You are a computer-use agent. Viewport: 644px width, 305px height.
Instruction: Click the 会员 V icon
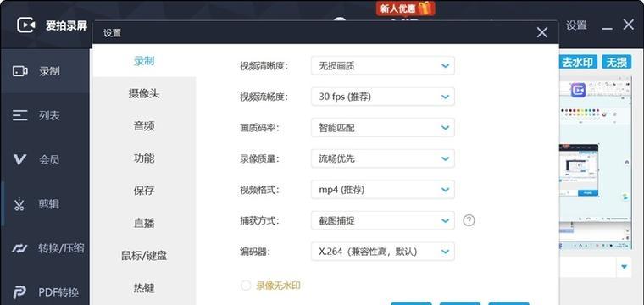tap(19, 159)
